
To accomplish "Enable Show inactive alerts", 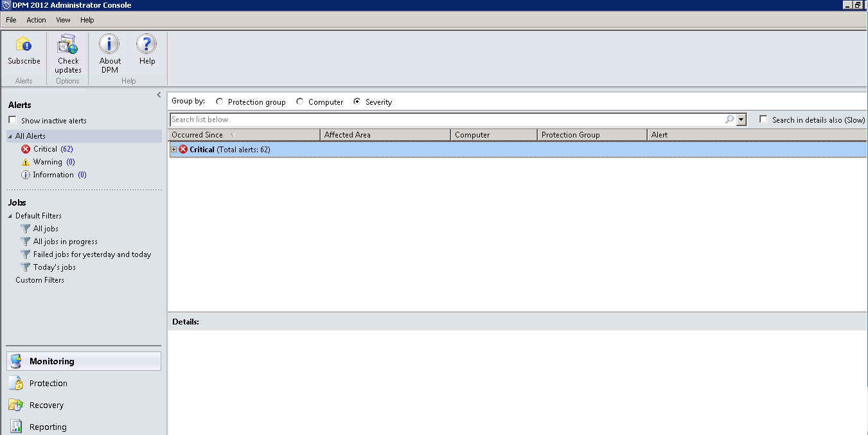I will (11, 120).
